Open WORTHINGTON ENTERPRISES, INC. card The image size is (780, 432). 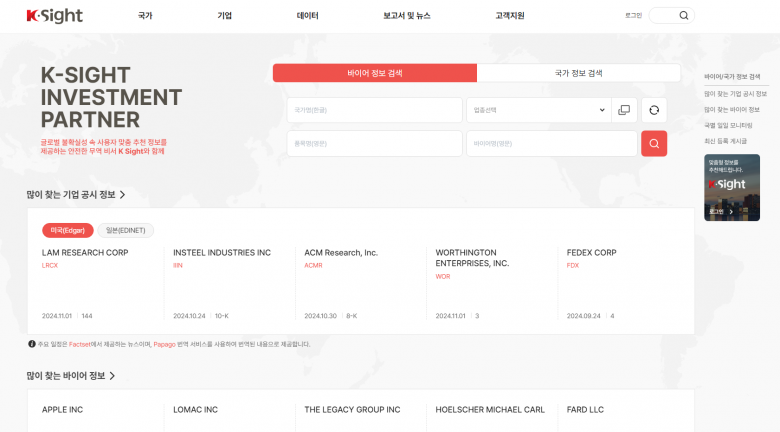pyautogui.click(x=472, y=258)
